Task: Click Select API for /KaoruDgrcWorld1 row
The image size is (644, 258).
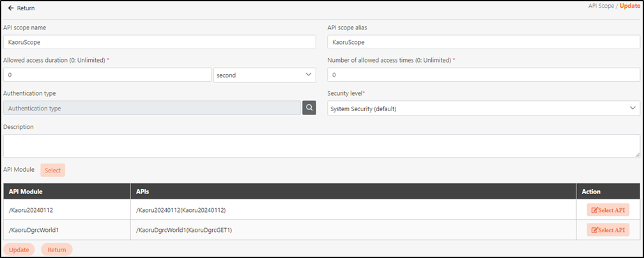Action: (608, 230)
